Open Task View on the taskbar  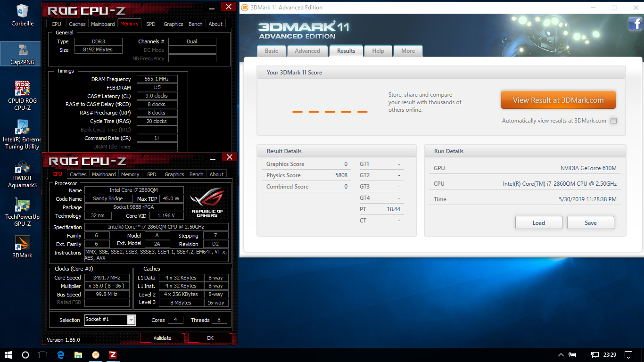(42, 355)
